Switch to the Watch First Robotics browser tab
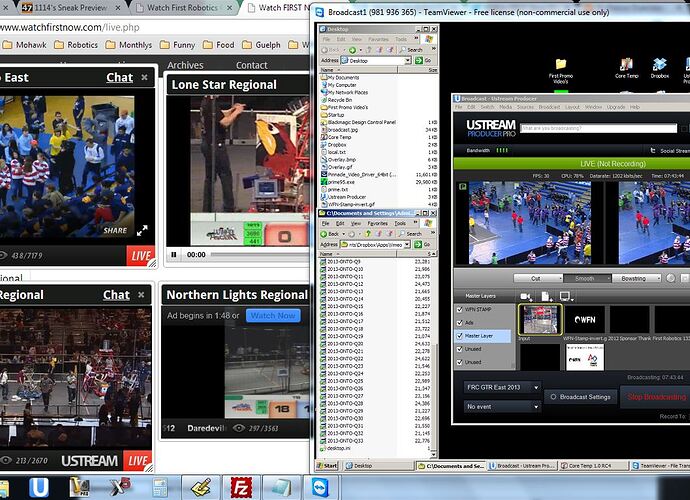 (x=183, y=7)
